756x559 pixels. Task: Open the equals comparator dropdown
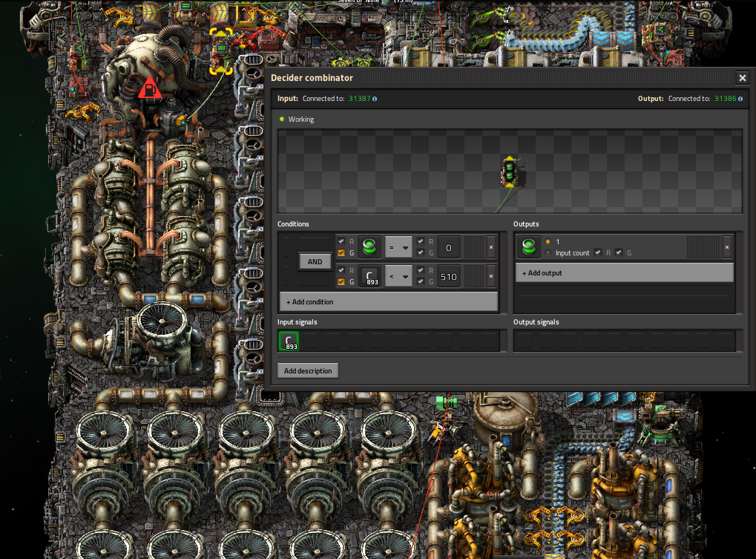point(398,247)
